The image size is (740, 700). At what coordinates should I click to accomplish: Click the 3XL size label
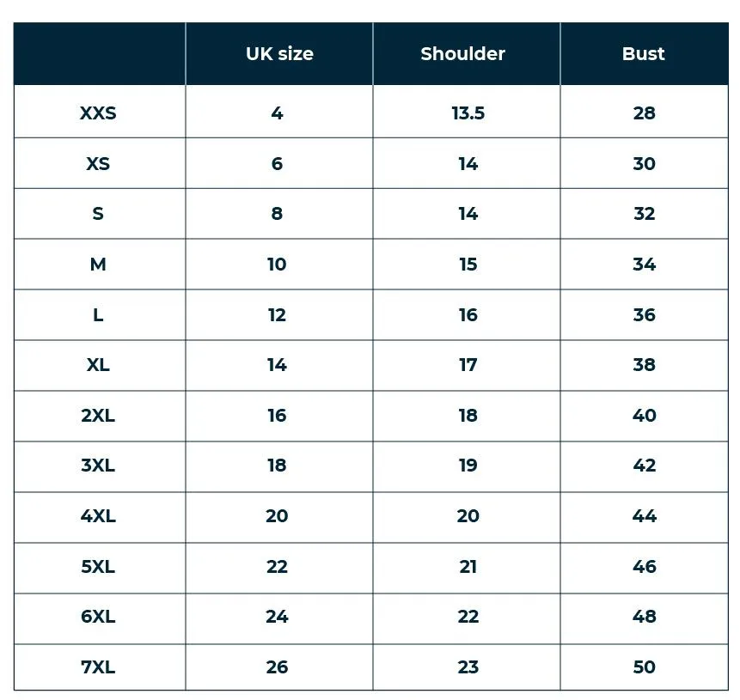coord(98,466)
